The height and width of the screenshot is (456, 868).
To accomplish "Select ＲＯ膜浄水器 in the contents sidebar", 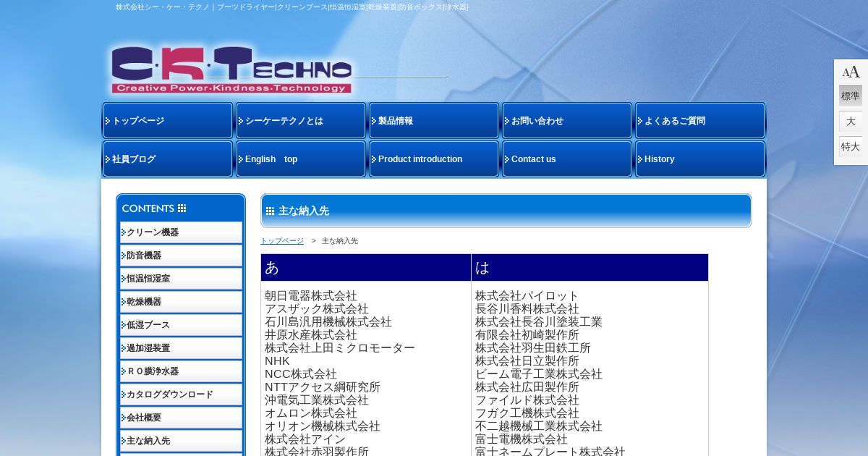I will (x=181, y=371).
